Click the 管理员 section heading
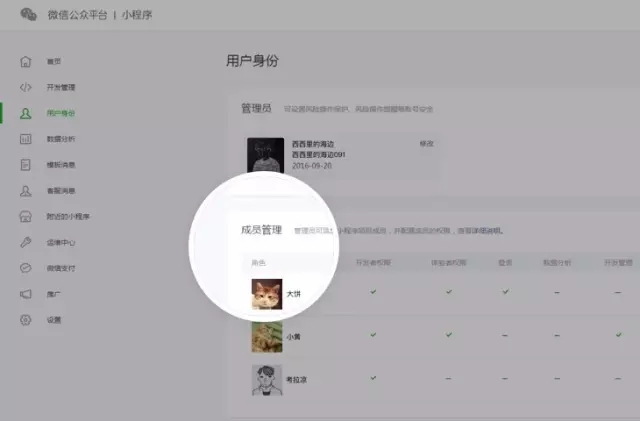Viewport: 640px width, 421px height. (x=256, y=108)
